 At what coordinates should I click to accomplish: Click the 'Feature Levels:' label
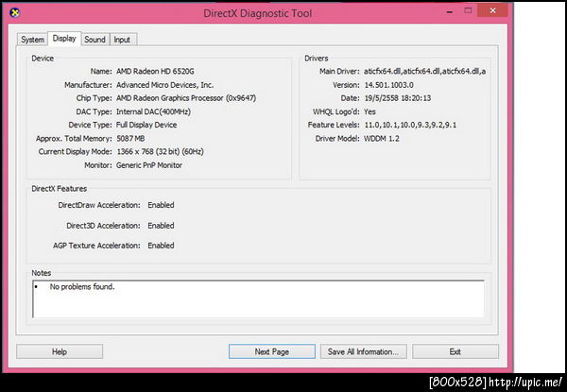[x=334, y=125]
